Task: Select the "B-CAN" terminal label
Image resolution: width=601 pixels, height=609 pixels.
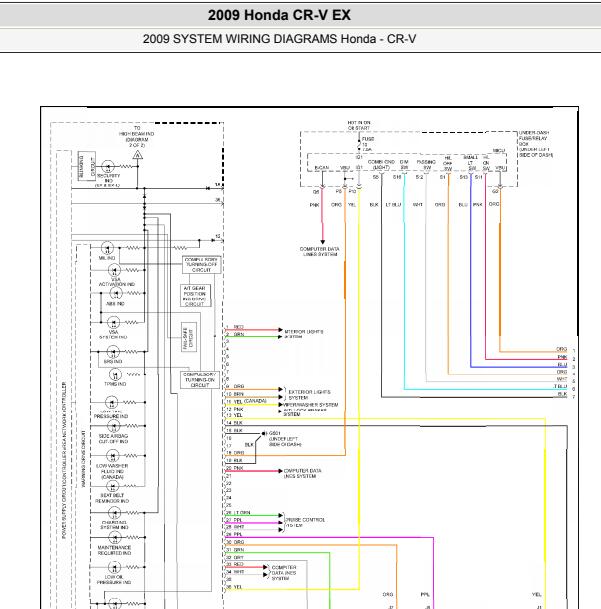Action: click(x=322, y=168)
